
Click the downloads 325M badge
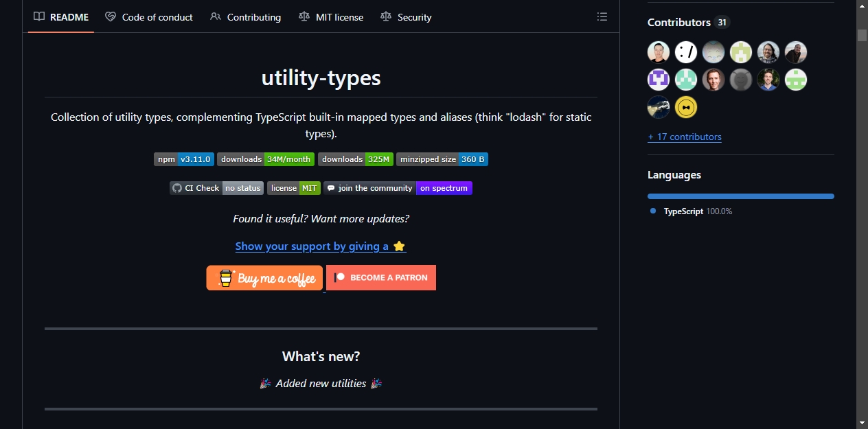356,159
